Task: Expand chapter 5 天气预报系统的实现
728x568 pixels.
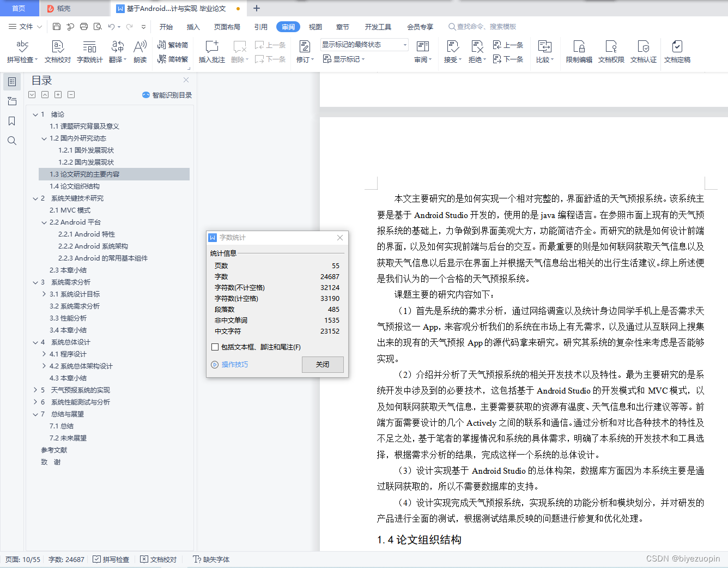Action: pyautogui.click(x=35, y=390)
